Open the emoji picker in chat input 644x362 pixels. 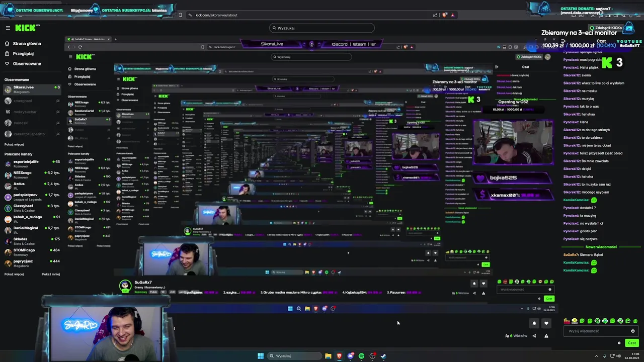tap(633, 331)
